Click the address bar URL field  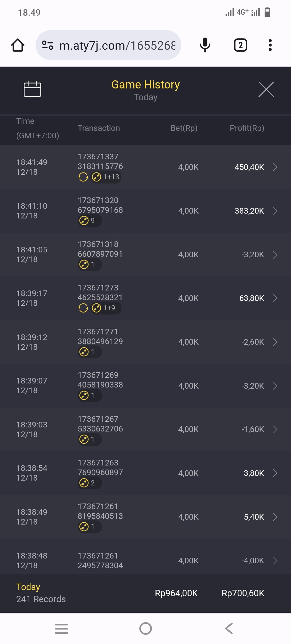pos(117,46)
